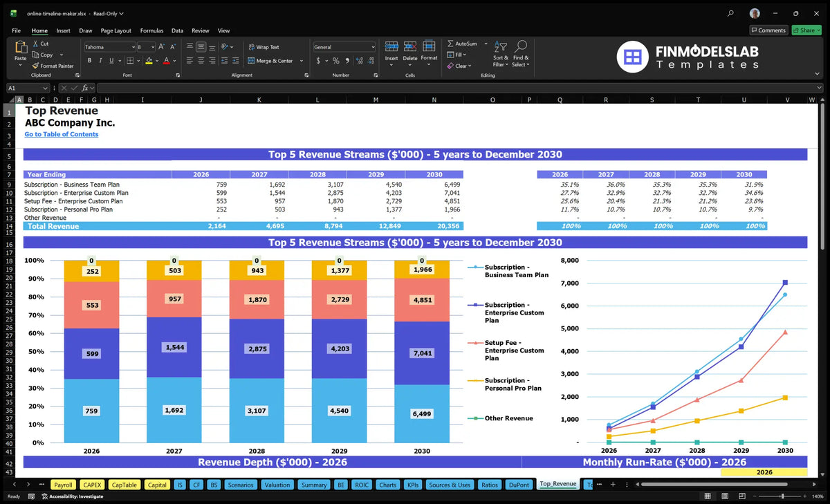Viewport: 830px width, 504px height.
Task: Select Top Align in Alignment group
Action: [190, 47]
